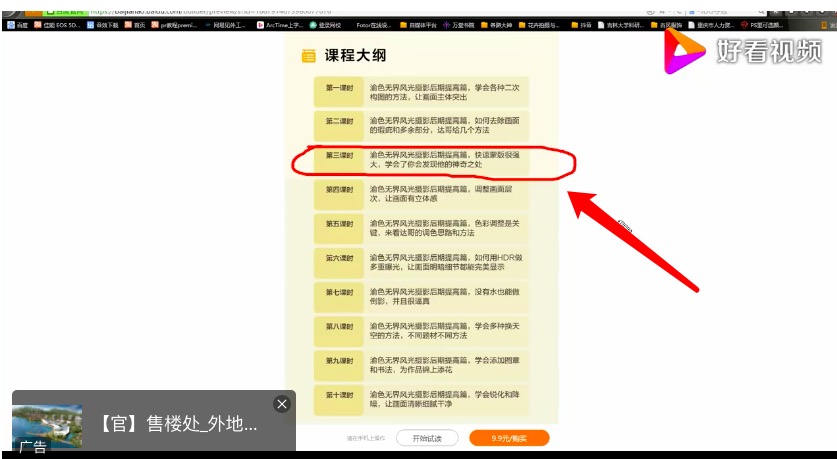Click the 9.9元/购买 purchase button
The image size is (837, 459).
[x=509, y=438]
